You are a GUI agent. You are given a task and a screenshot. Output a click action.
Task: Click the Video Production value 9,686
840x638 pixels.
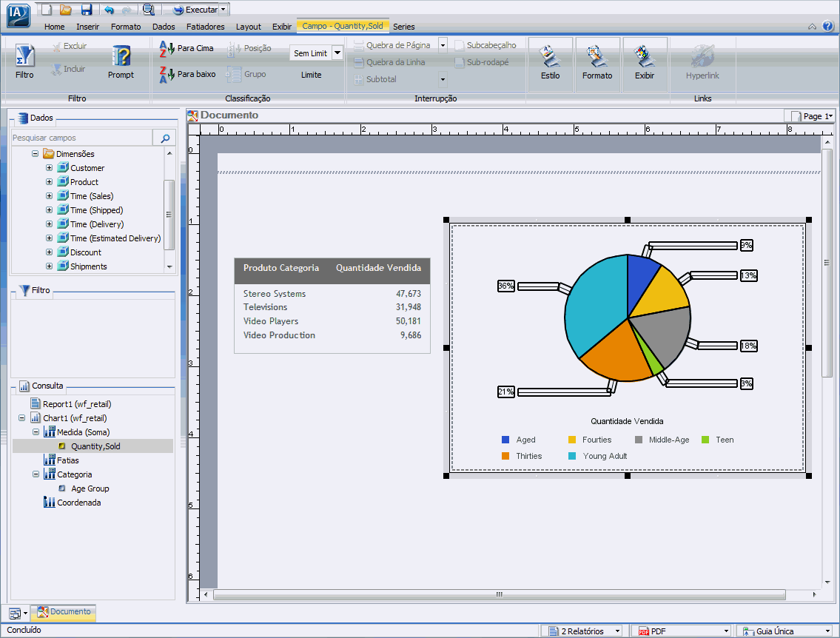tap(411, 335)
